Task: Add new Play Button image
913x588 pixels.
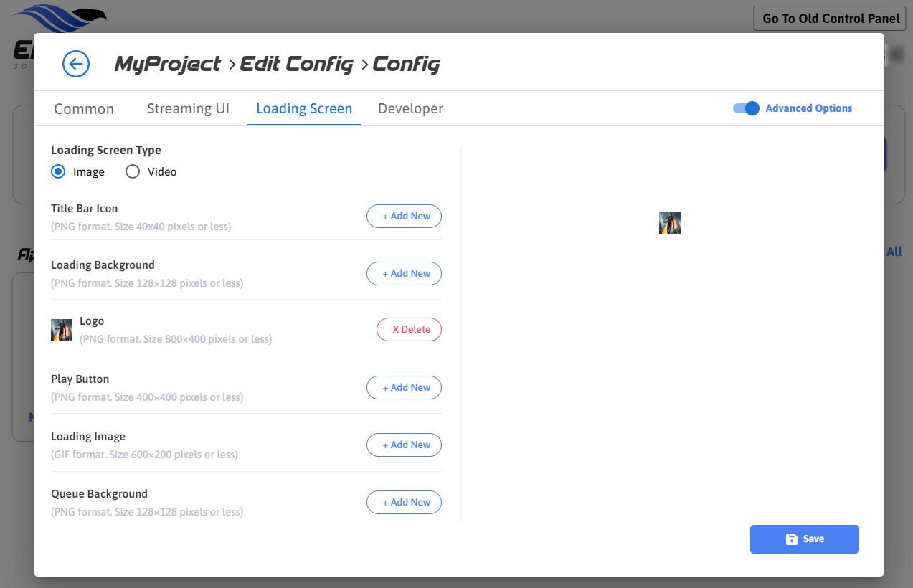Action: [x=404, y=388]
